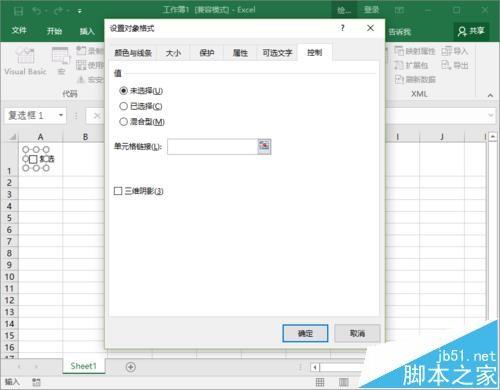500x390 pixels.
Task: Open the 文件 menu tab
Action: (x=19, y=31)
